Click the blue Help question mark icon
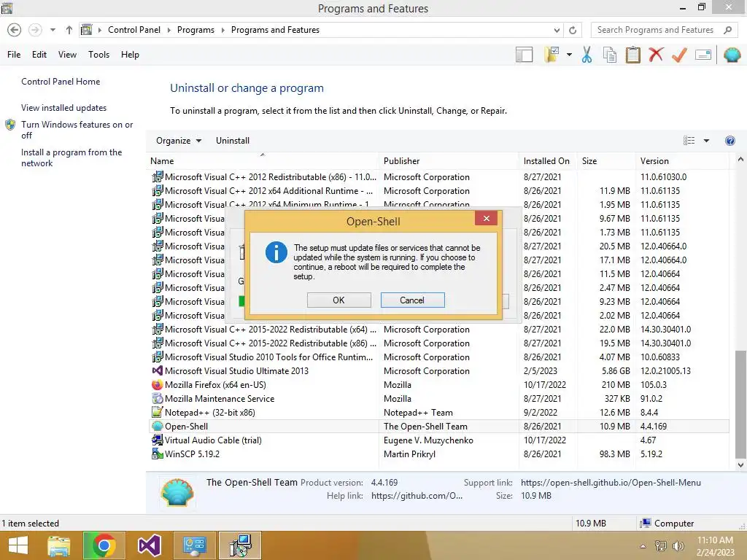Screen dimensions: 747x560 [729, 141]
